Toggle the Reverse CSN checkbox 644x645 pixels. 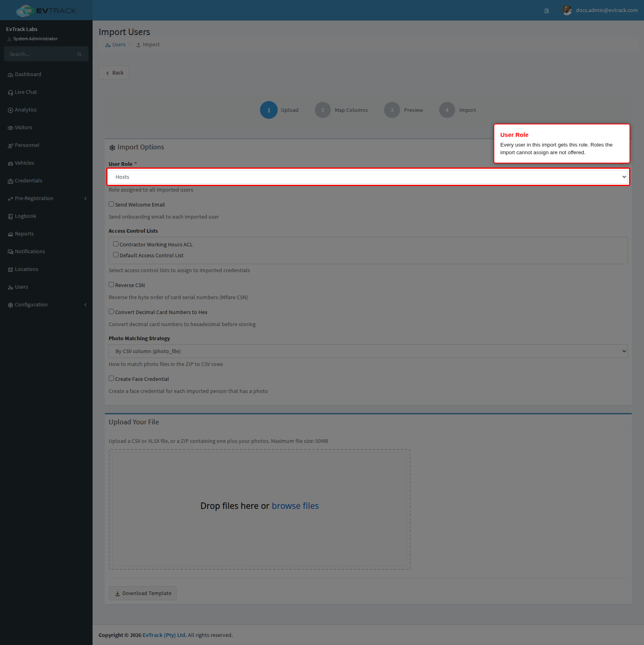[x=111, y=285]
